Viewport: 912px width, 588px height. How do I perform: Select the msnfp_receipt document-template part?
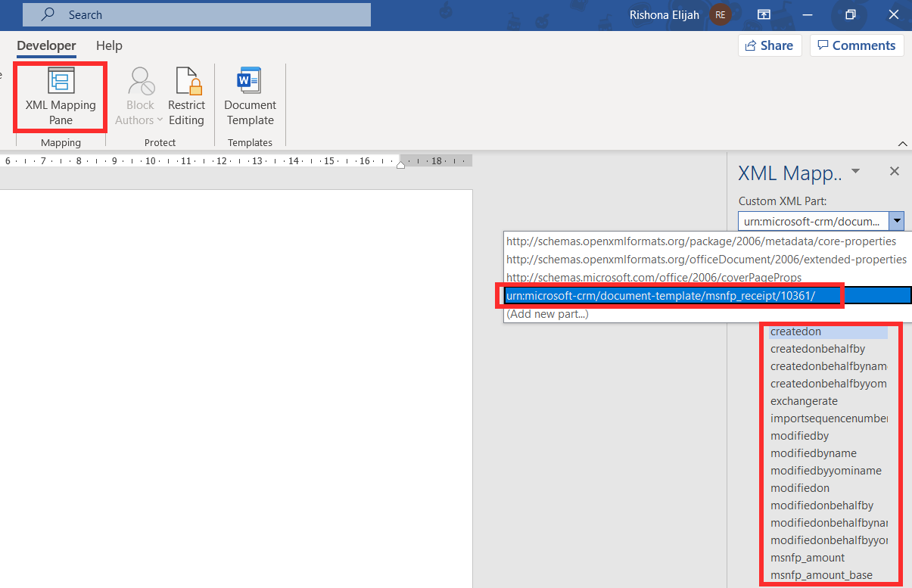(x=708, y=295)
